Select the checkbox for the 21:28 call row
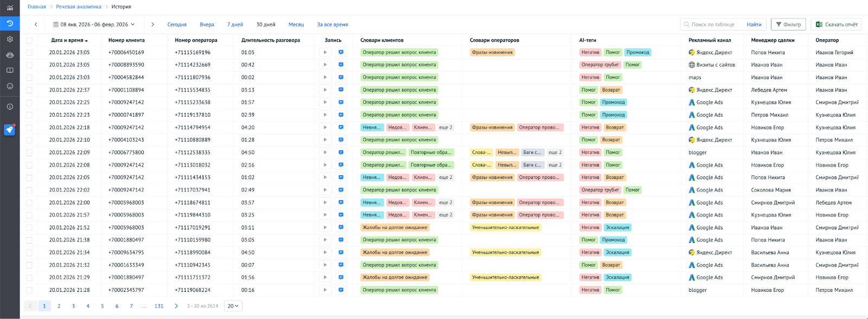This screenshot has height=319, width=868. [x=29, y=290]
